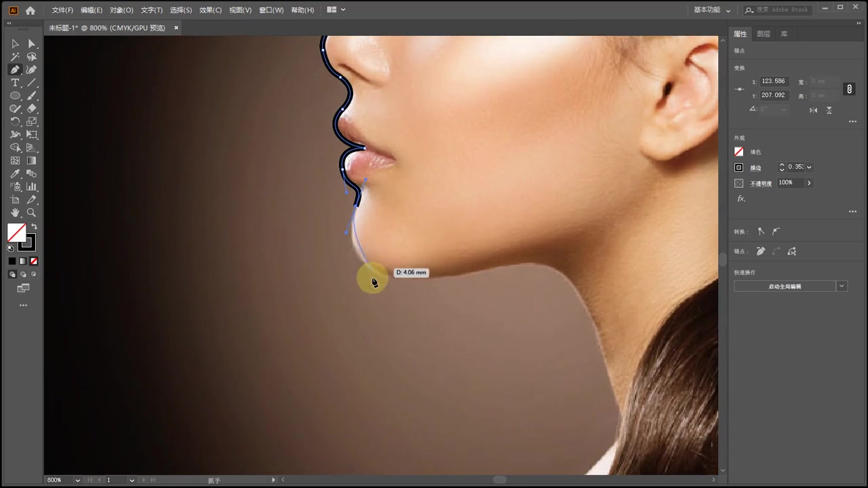
Task: Select the Lasso tool
Action: pyautogui.click(x=31, y=57)
